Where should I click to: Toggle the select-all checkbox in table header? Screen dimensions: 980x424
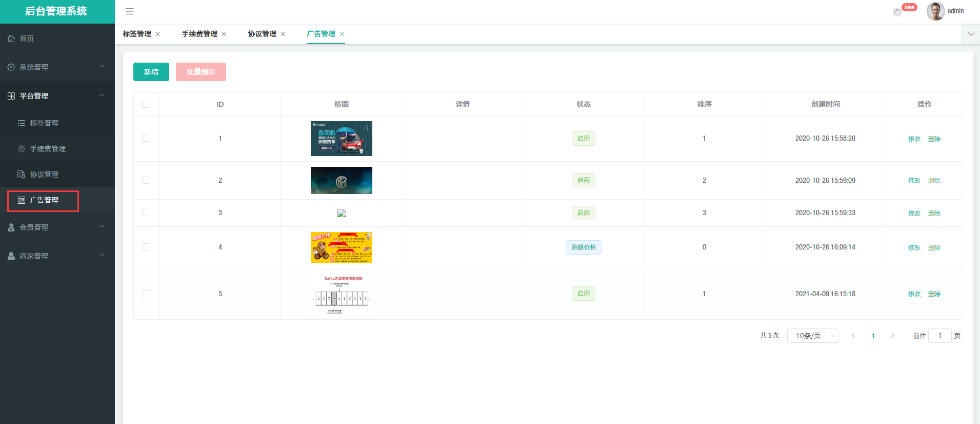tap(146, 104)
